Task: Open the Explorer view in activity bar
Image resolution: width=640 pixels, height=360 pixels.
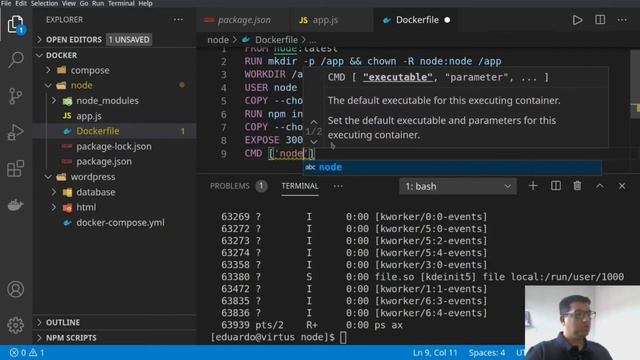Action: (x=16, y=25)
